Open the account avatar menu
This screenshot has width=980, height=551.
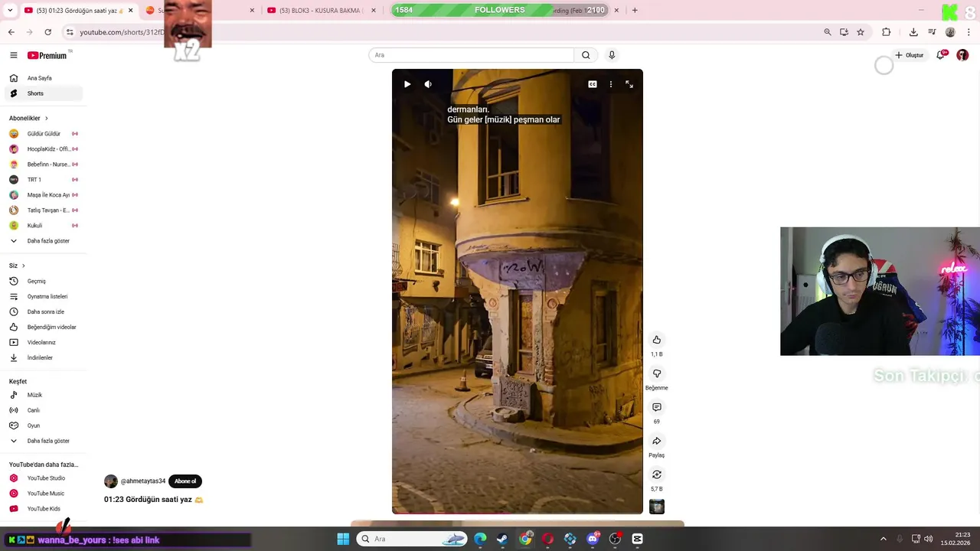[x=962, y=55]
